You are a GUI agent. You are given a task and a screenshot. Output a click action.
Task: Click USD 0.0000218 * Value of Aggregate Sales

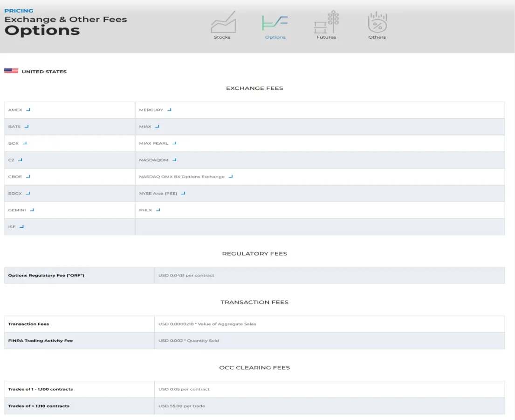(x=207, y=324)
